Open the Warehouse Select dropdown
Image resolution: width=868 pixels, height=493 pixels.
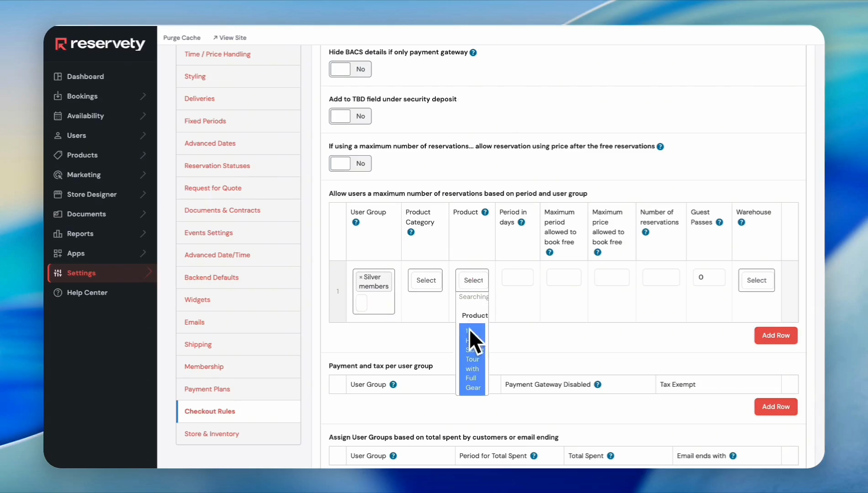pyautogui.click(x=756, y=280)
